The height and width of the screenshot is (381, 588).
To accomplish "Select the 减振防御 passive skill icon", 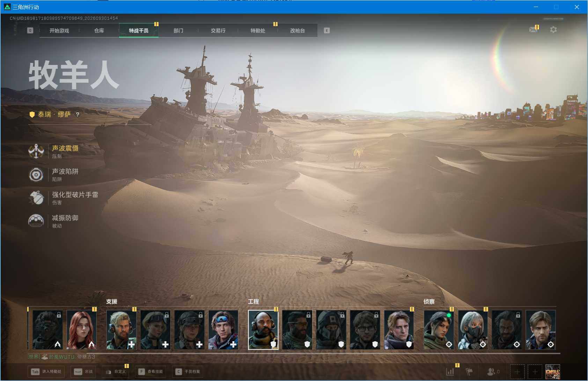I will 36,221.
